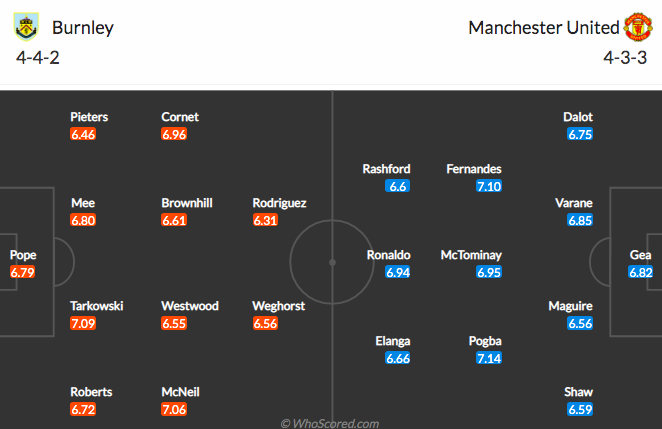
Task: Select Tarkowski's 7.09 rating badge
Action: point(83,323)
